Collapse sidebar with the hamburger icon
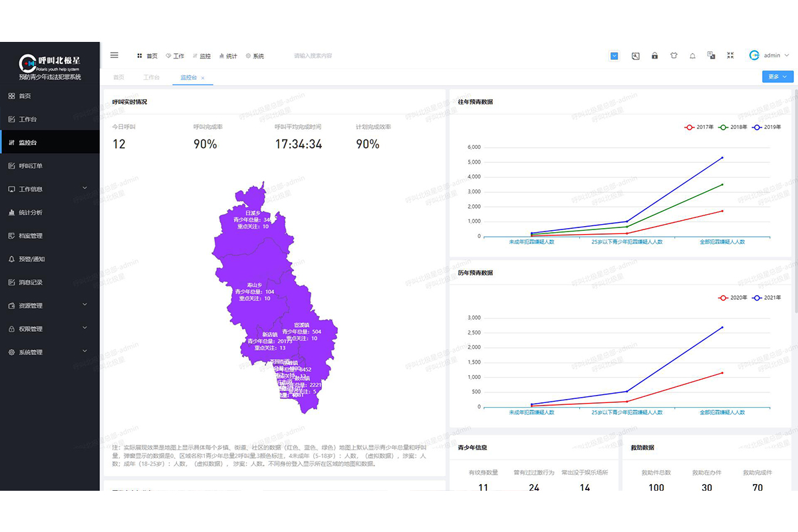The width and height of the screenshot is (798, 532). click(x=114, y=55)
